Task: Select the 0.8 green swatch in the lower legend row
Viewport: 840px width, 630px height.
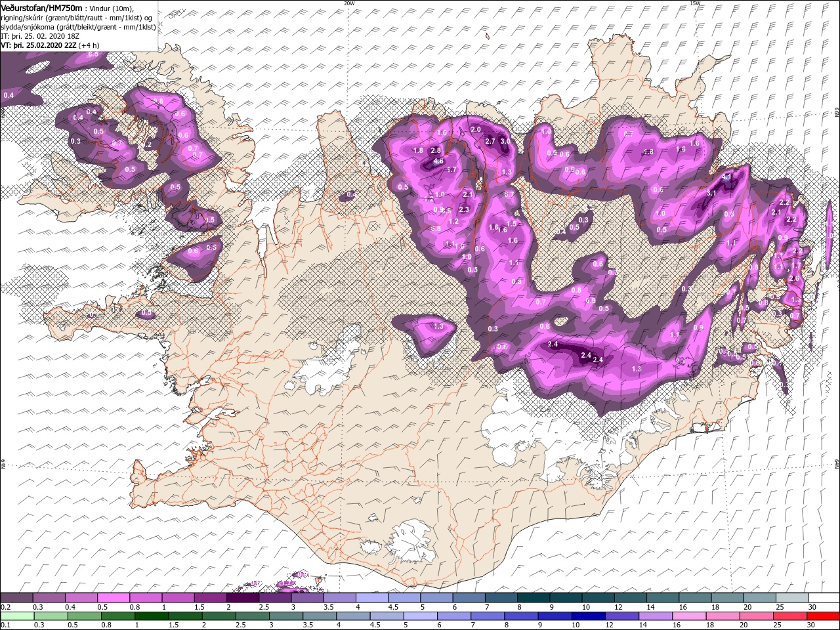Action: pos(118,616)
